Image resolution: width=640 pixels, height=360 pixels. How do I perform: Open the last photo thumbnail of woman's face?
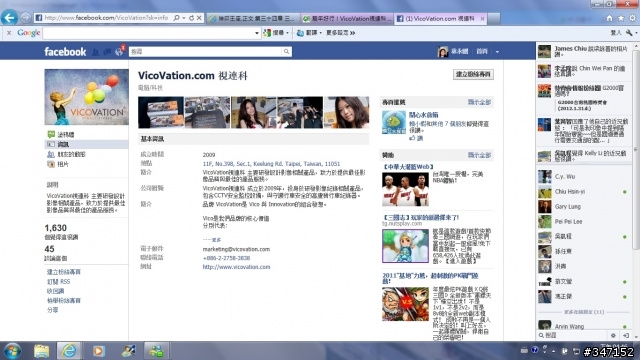(x=347, y=112)
